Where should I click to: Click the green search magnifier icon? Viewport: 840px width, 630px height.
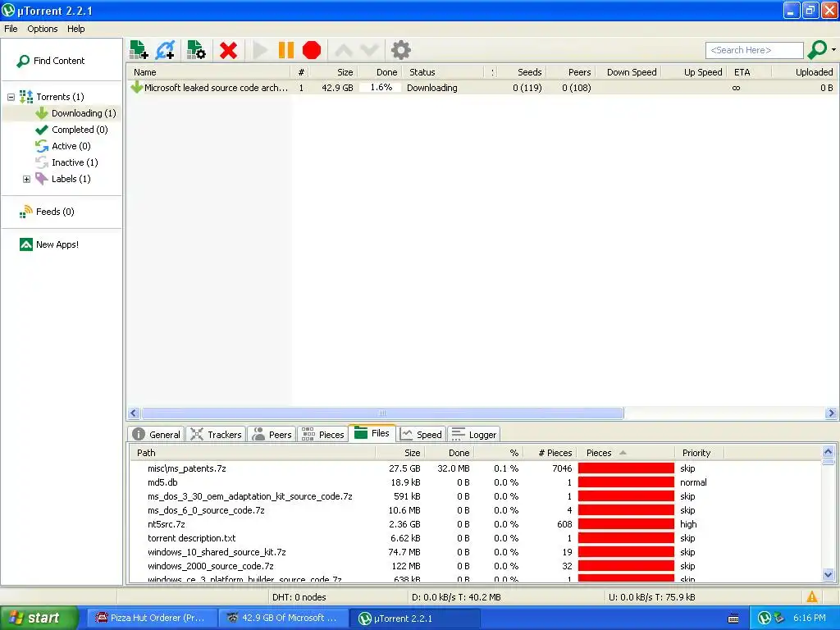(x=817, y=50)
